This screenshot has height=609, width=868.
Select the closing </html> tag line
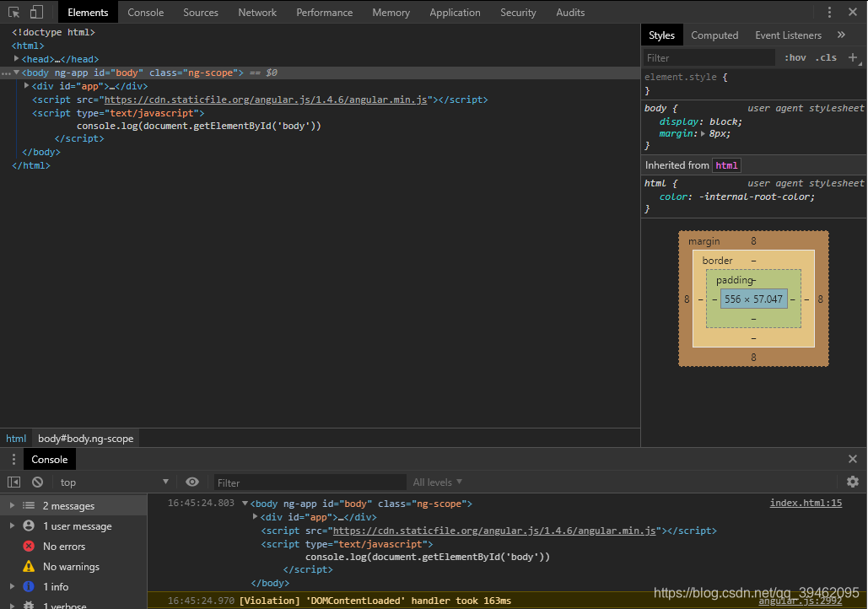pos(31,165)
